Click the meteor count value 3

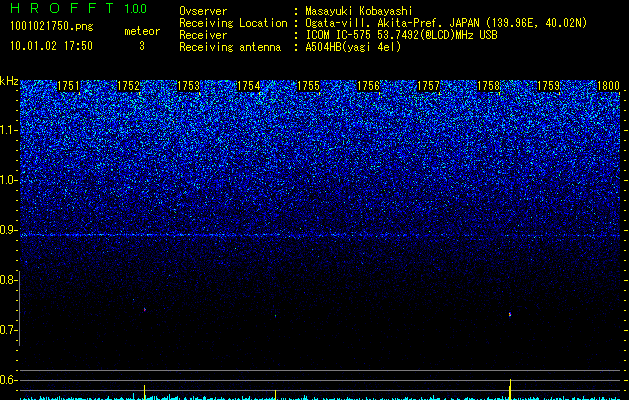142,46
